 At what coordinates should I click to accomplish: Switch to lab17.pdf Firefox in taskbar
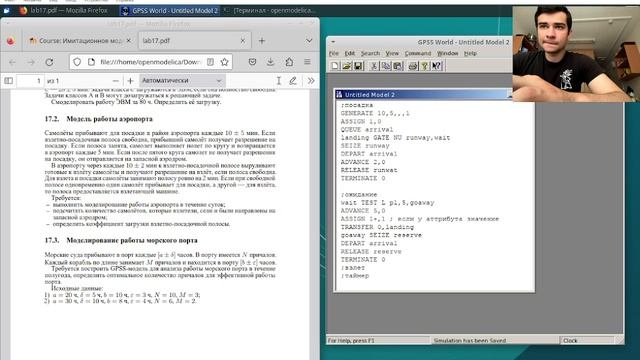click(x=63, y=11)
